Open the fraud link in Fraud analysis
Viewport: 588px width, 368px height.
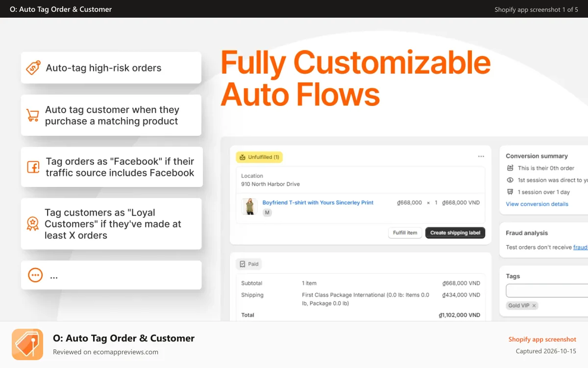[x=581, y=247]
